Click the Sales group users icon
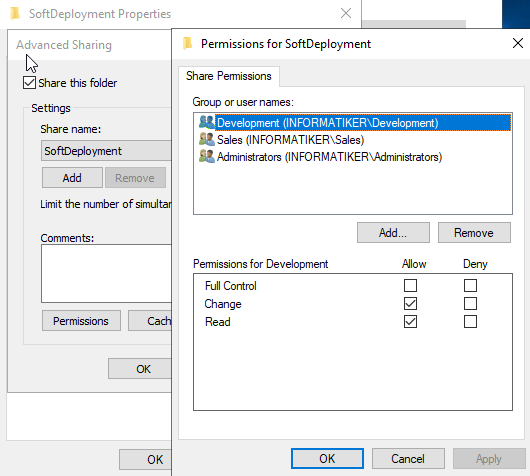 [207, 139]
